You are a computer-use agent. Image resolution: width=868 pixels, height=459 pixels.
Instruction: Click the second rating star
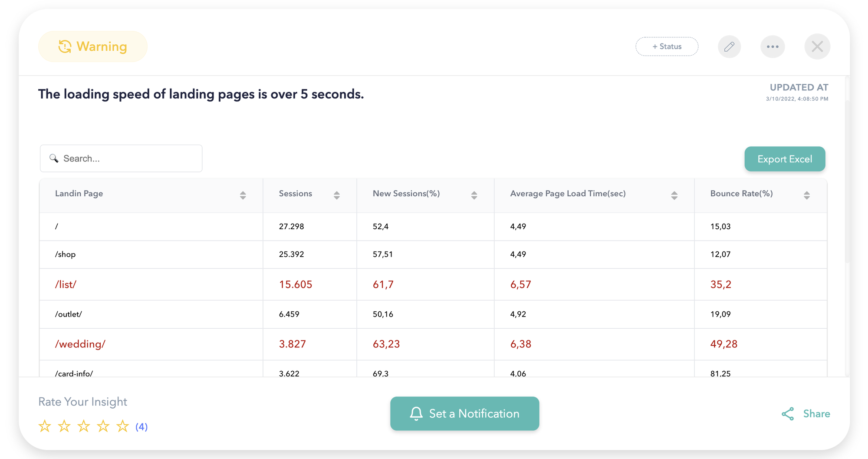(x=64, y=426)
